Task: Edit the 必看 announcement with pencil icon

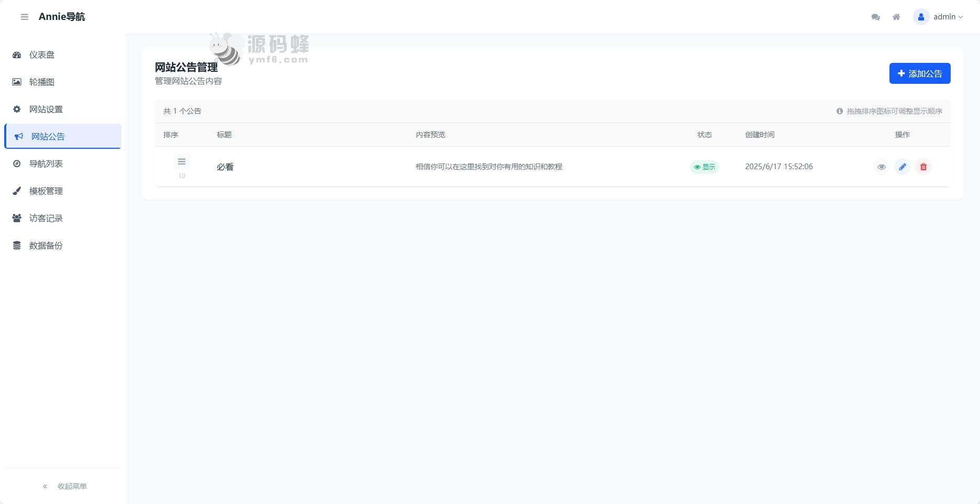Action: (903, 167)
